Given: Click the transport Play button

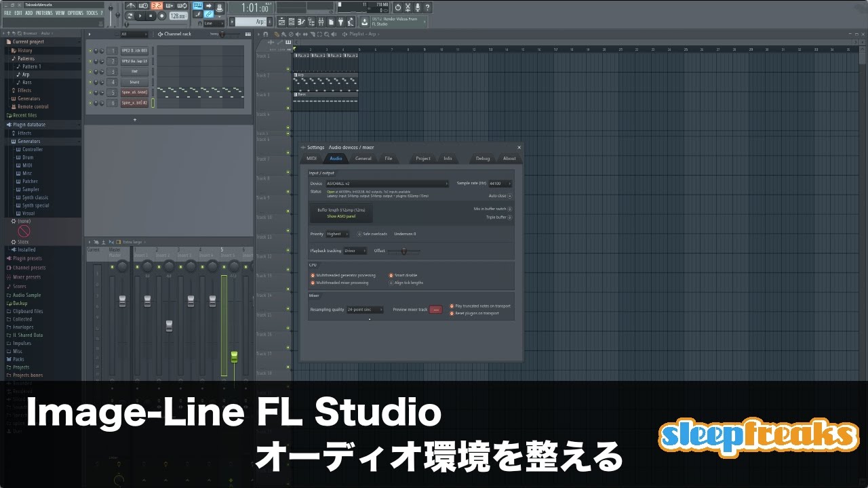Looking at the screenshot, I should pyautogui.click(x=140, y=16).
